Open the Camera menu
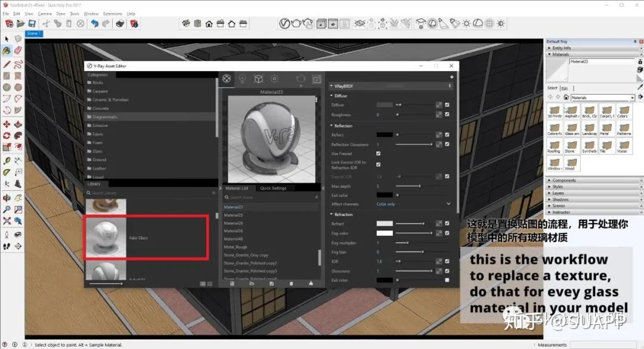Viewport: 644px width, 349px height. (x=45, y=14)
